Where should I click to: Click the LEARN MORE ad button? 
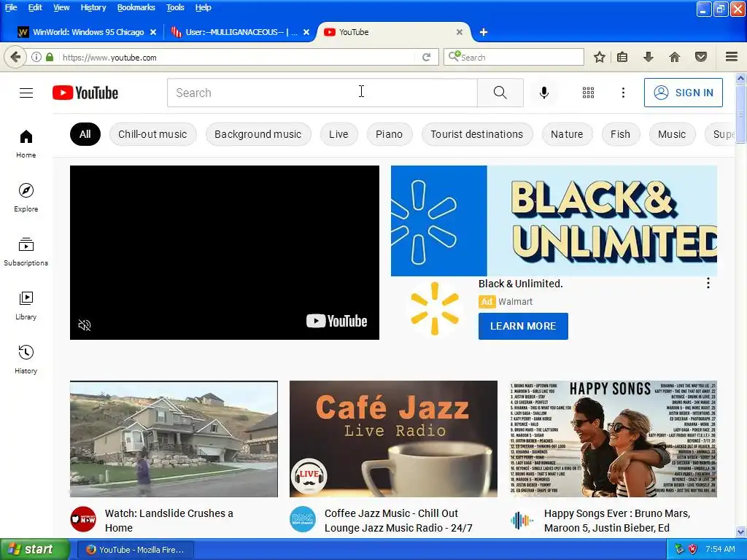(523, 326)
